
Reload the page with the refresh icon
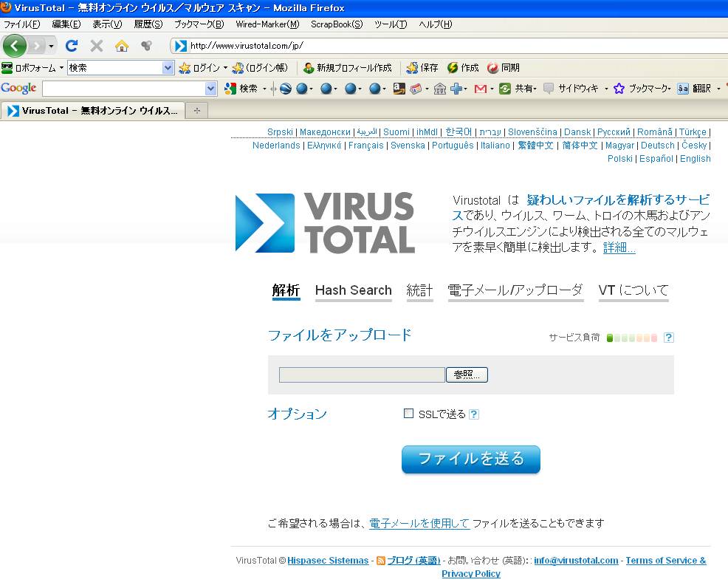click(x=72, y=46)
